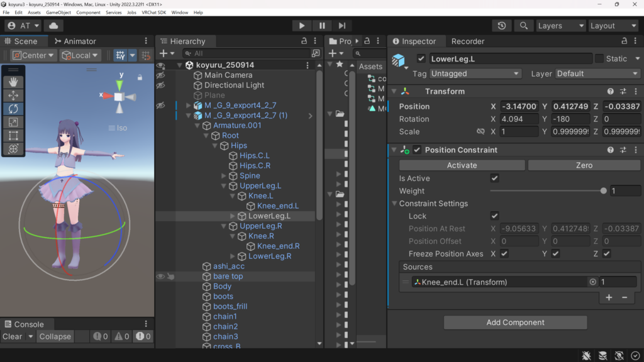Screen dimensions: 644x362
Task: Uncheck Freeze Position Axes X
Action: 504,254
